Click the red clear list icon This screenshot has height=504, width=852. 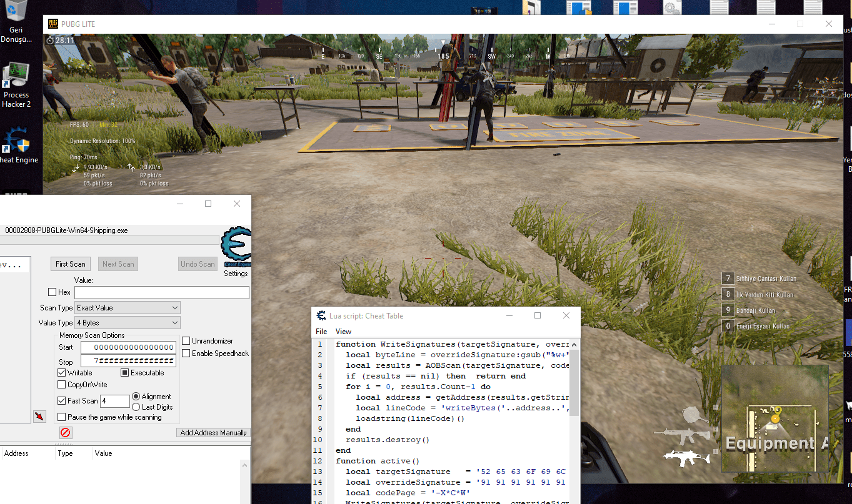[66, 432]
